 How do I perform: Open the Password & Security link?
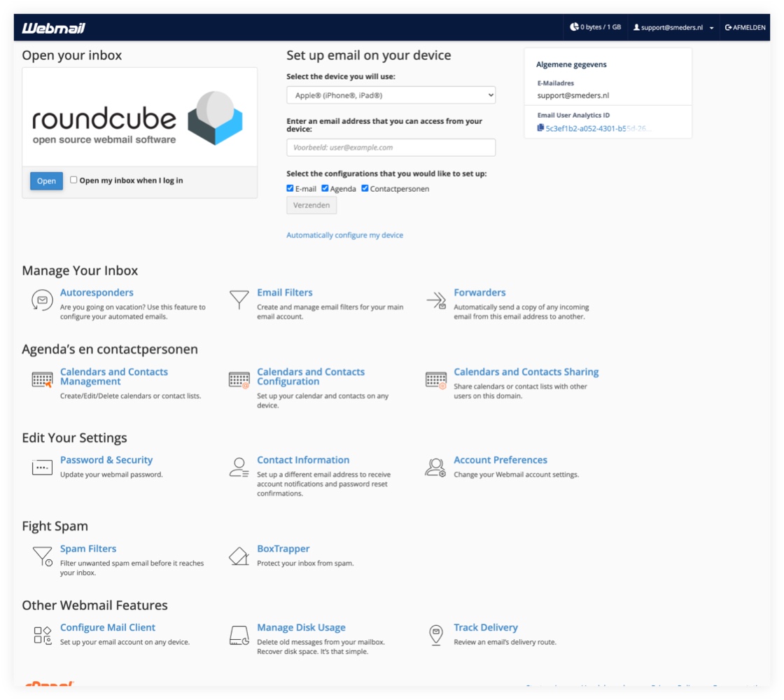tap(106, 460)
